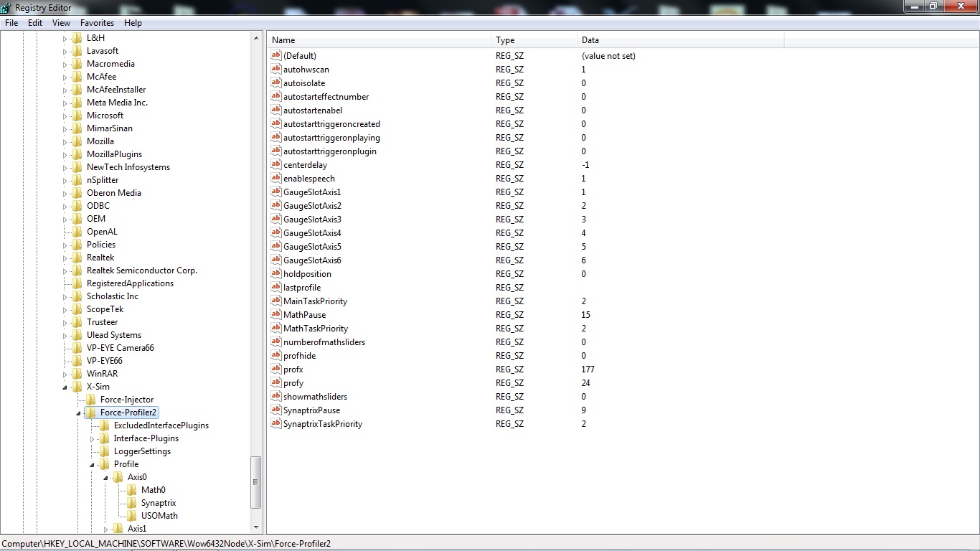Click the folder icon of Force-Injector key
Screen dimensions: 980x551
91,400
